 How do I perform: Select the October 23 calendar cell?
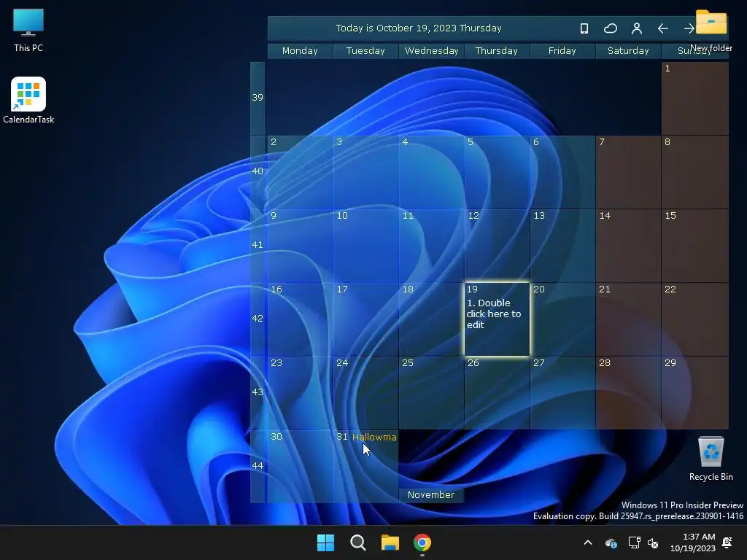[x=300, y=393]
